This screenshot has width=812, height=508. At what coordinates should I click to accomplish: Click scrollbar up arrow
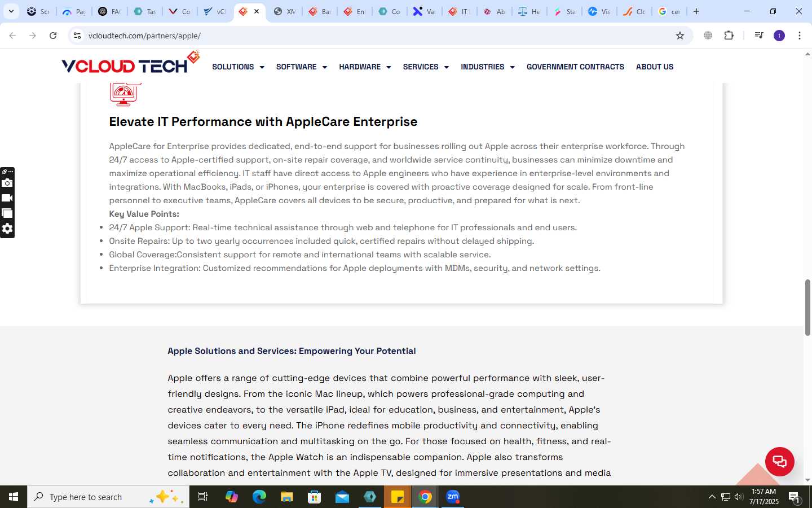[x=807, y=54]
